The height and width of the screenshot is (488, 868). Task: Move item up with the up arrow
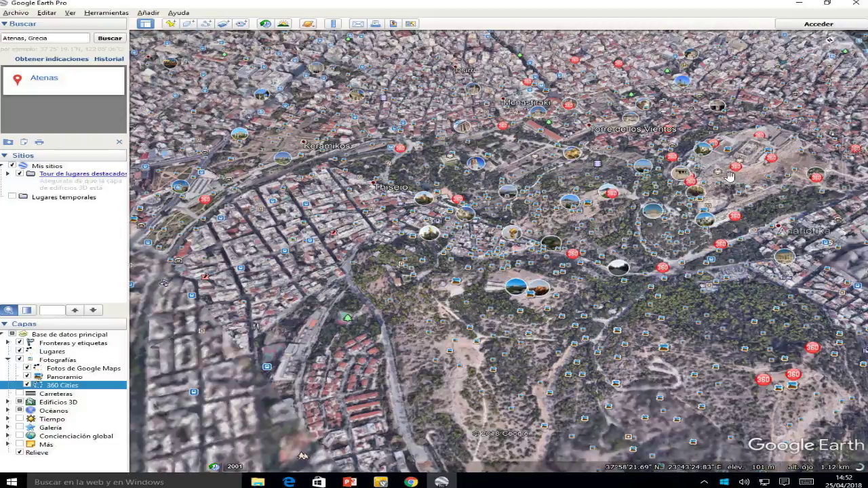pos(75,310)
